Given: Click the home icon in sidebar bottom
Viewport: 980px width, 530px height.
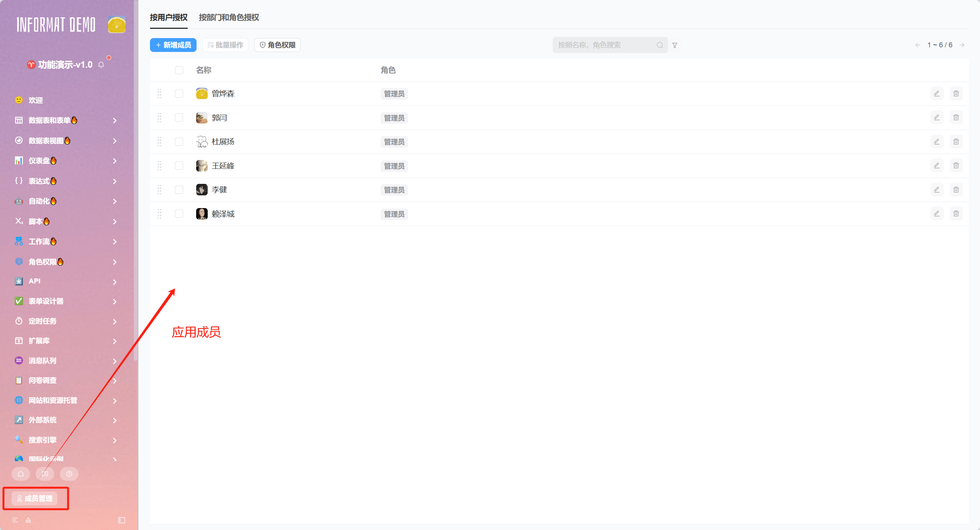Looking at the screenshot, I should [x=21, y=474].
